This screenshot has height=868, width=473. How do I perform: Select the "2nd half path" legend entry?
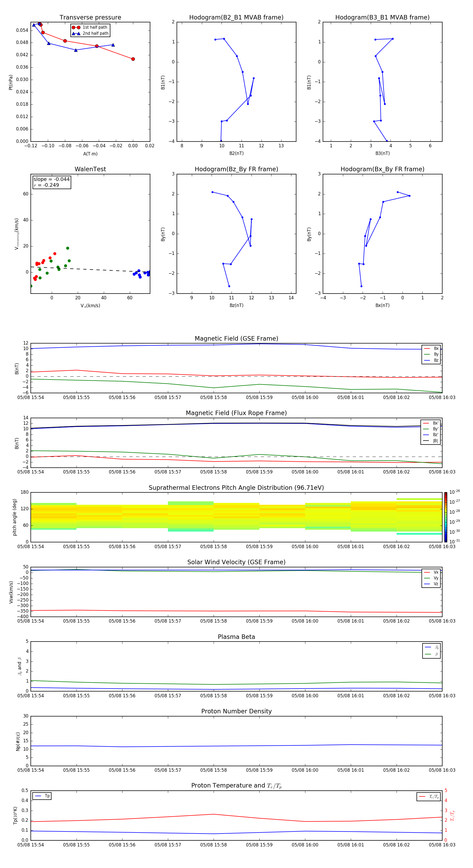[x=90, y=33]
